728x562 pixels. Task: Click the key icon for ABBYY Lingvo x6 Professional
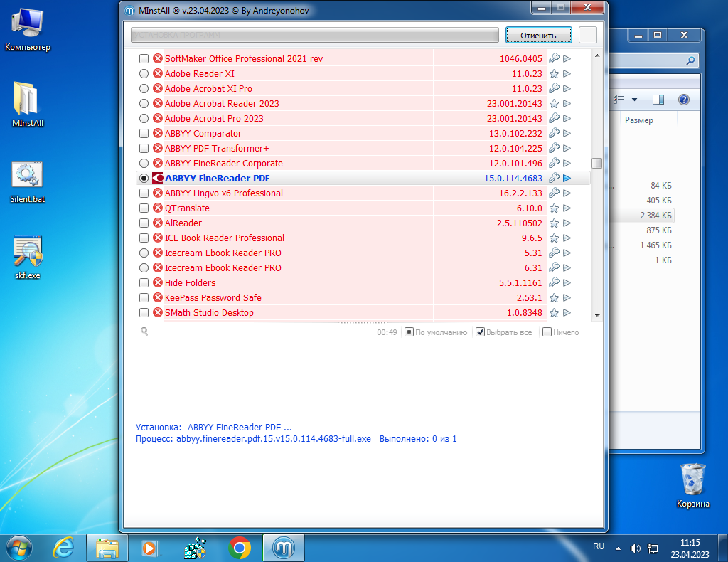pyautogui.click(x=554, y=193)
